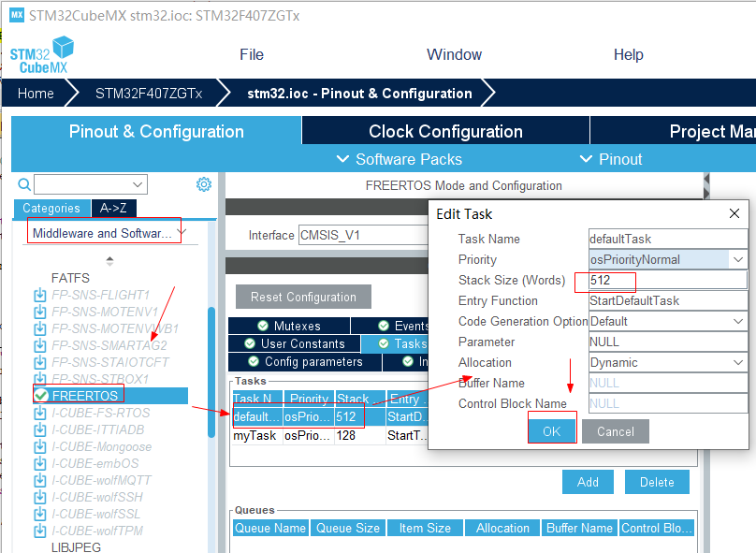
Task: Switch to the Clock Configuration tab
Action: click(x=445, y=131)
